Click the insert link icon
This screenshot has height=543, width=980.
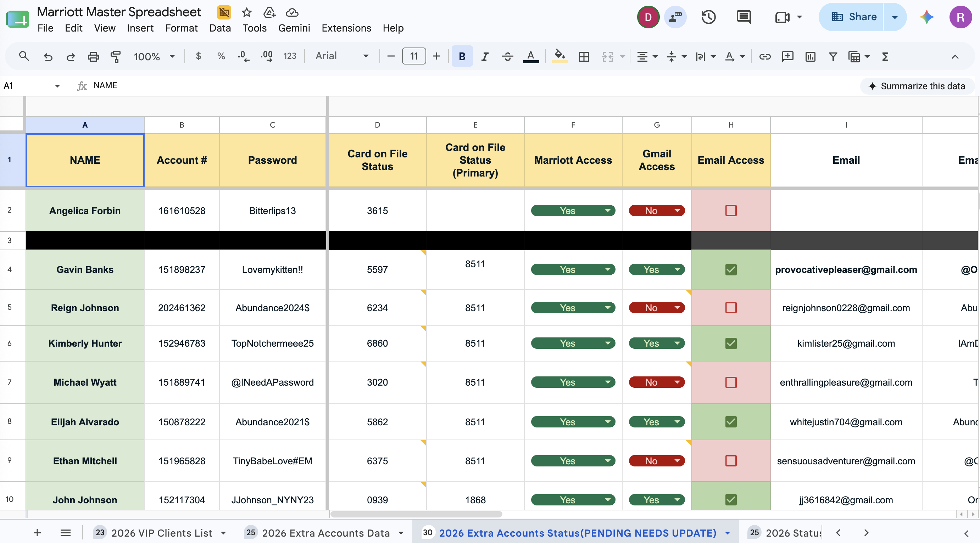pos(765,57)
